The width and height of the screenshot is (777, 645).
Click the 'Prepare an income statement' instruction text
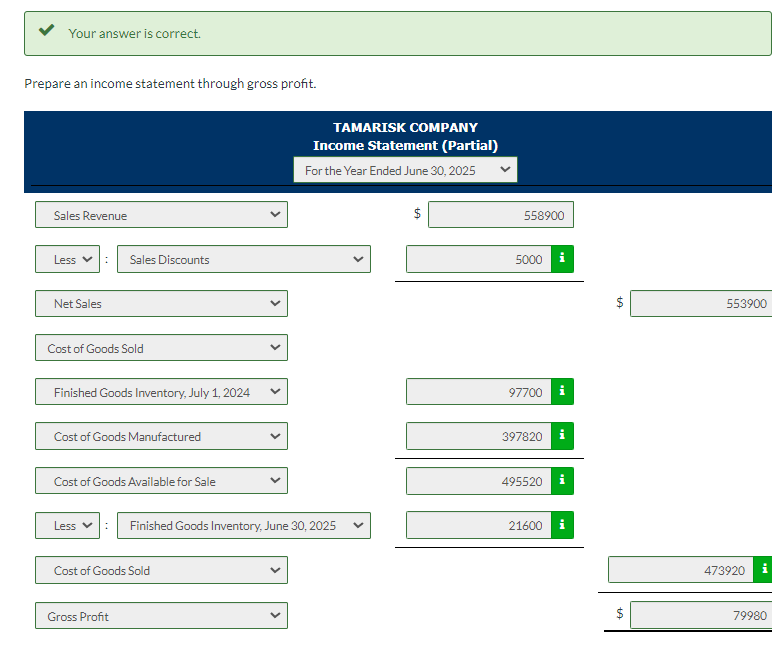[x=170, y=83]
